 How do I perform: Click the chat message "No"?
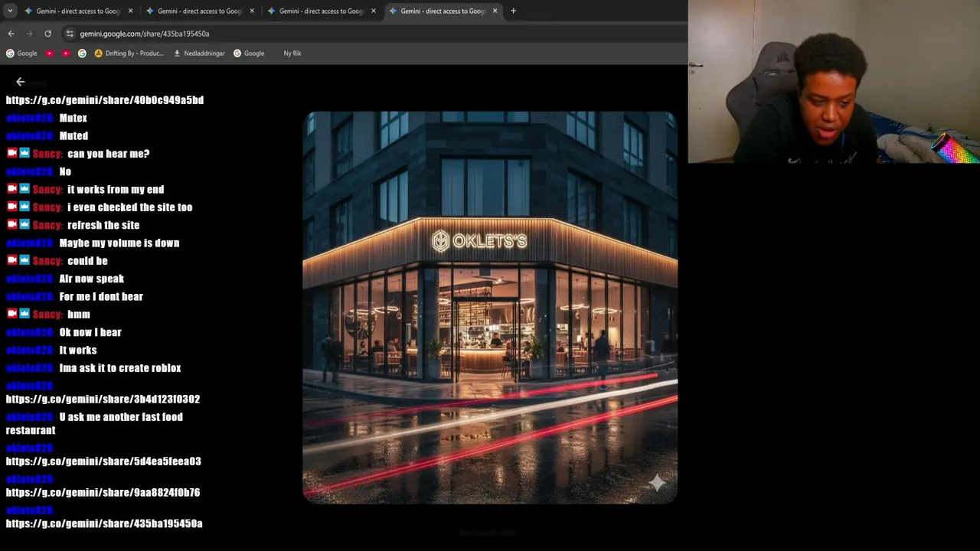click(65, 172)
